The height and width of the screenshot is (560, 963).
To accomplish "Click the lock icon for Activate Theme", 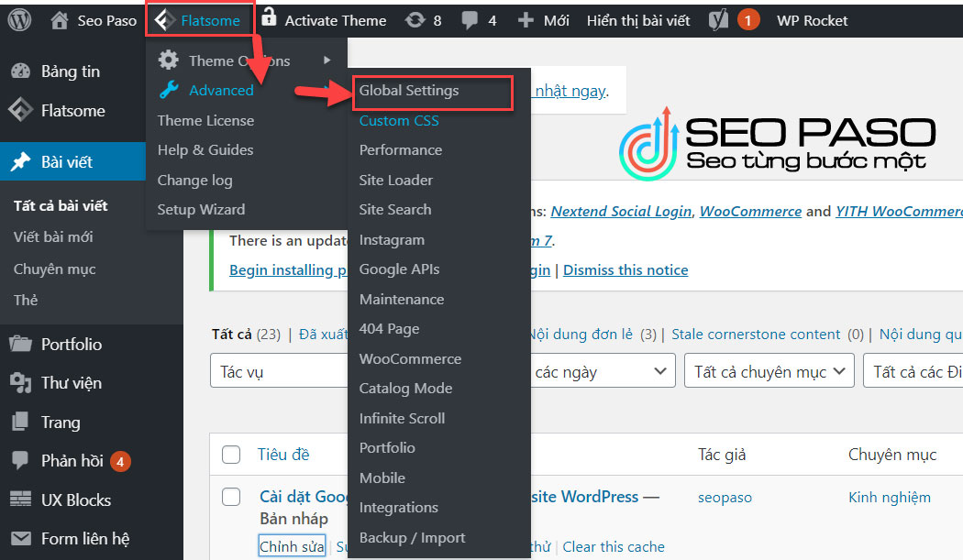I will (269, 17).
